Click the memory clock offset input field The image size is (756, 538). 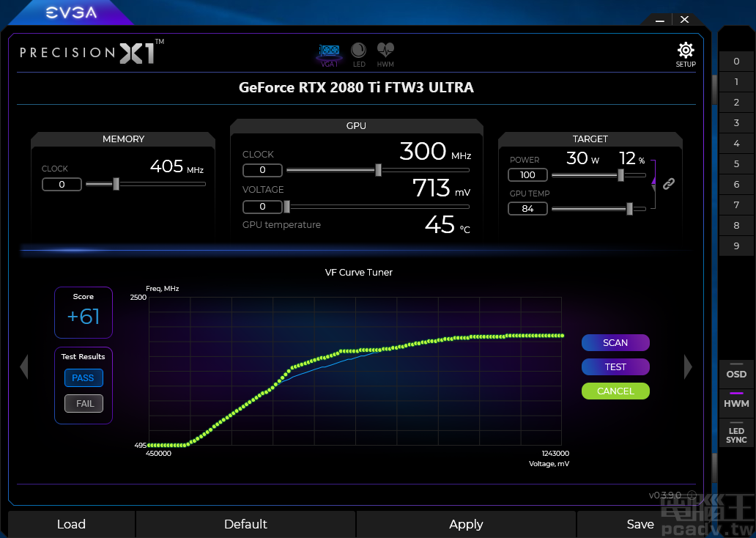62,184
